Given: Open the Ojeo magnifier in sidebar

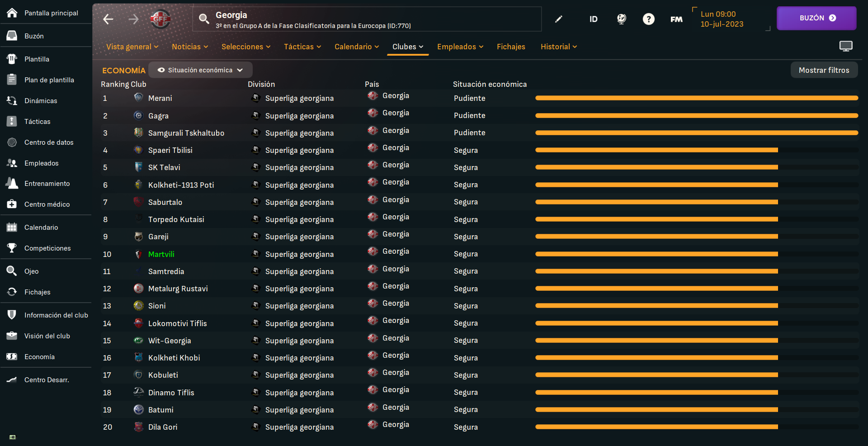Looking at the screenshot, I should click(x=12, y=271).
